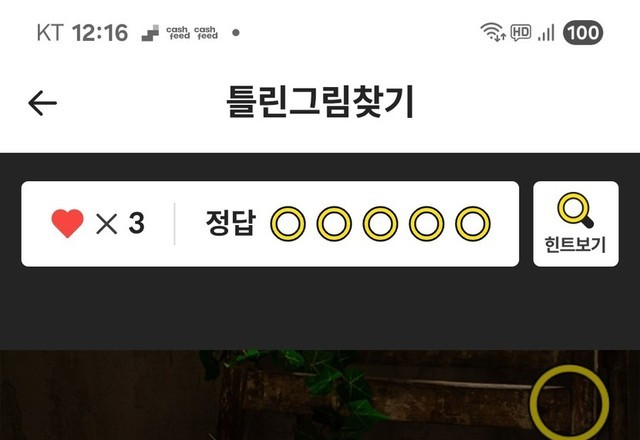
Task: Tap the red heart lives icon
Action: [x=67, y=223]
